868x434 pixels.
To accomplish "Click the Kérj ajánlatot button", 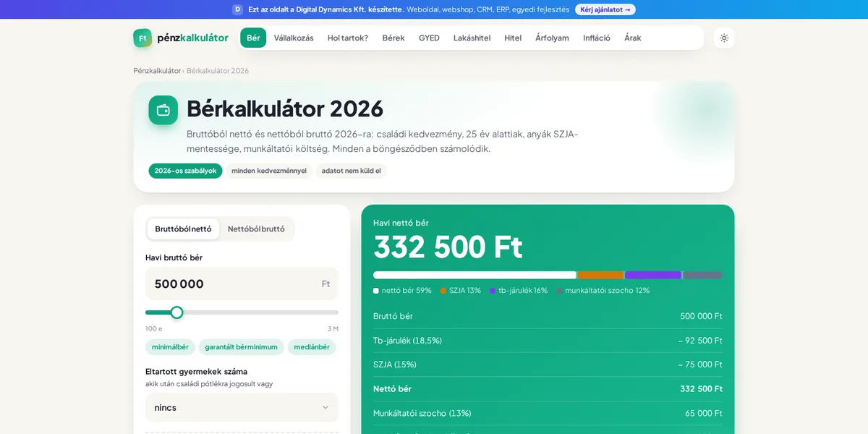I will tap(605, 9).
